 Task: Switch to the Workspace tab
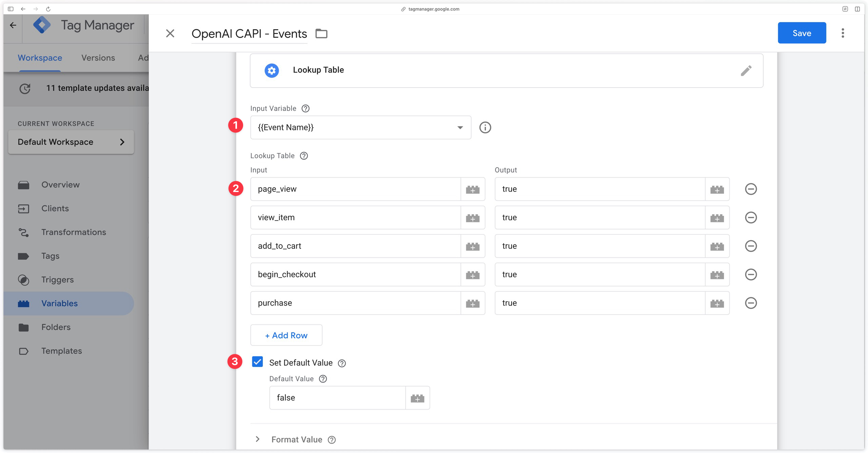[x=40, y=58]
